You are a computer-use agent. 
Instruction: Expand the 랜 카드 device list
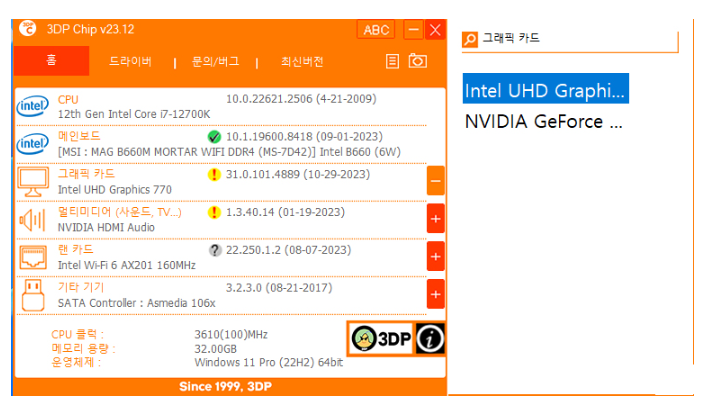435,256
